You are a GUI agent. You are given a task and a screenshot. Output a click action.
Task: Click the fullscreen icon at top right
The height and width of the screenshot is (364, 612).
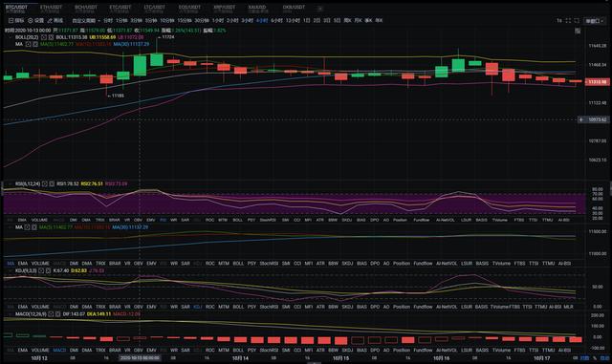[x=568, y=21]
